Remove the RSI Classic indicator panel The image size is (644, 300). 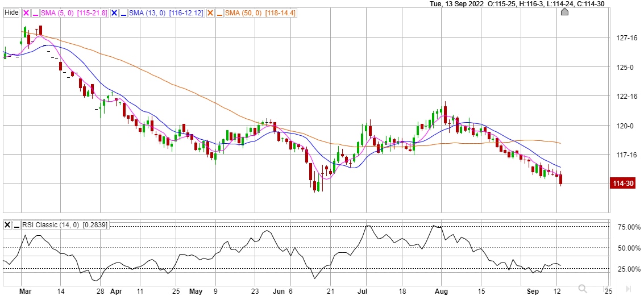pos(7,226)
